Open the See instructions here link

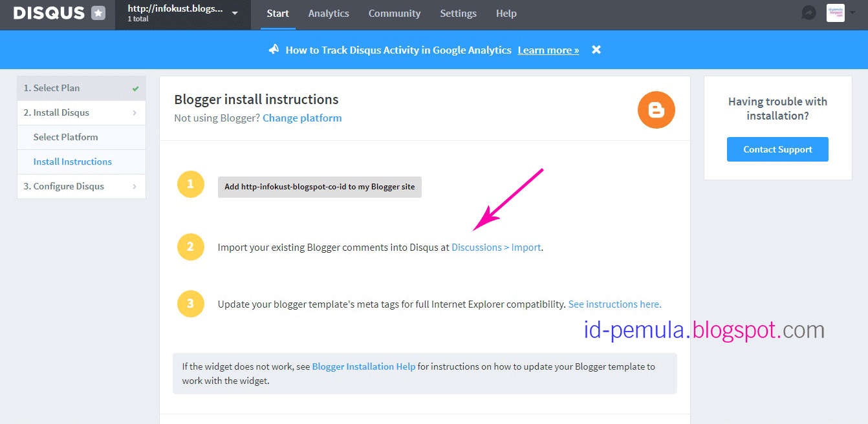[x=614, y=304]
